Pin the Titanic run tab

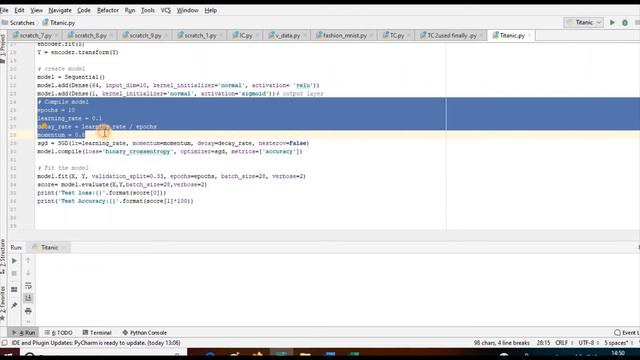click(x=14, y=305)
